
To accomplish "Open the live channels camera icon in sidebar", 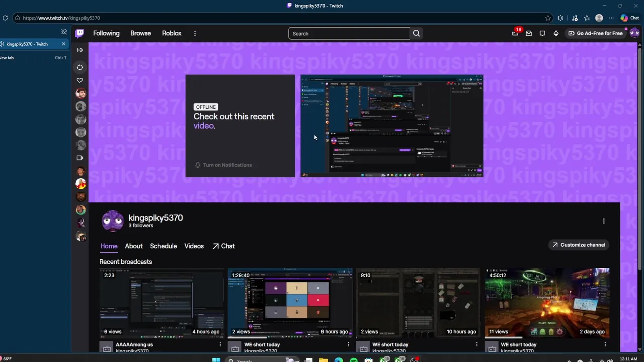I will (x=79, y=158).
